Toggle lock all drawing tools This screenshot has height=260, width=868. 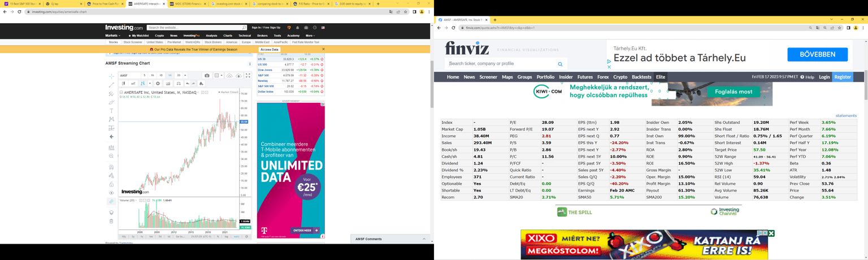pyautogui.click(x=111, y=184)
